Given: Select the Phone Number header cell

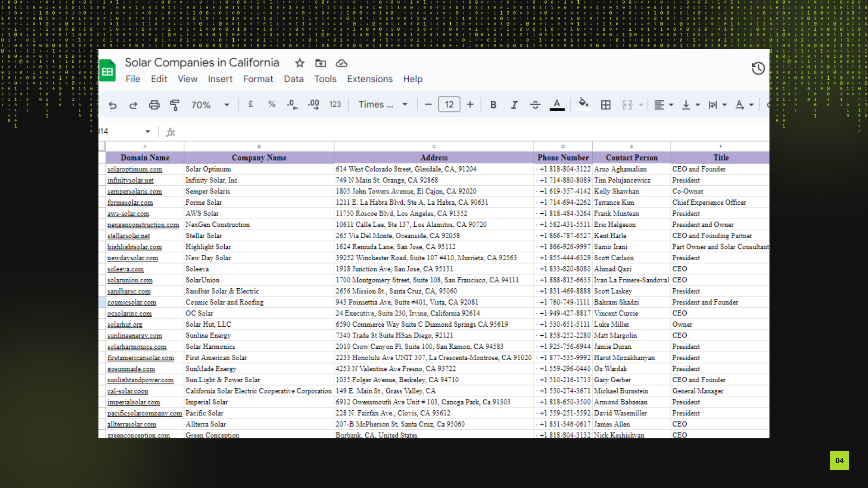Looking at the screenshot, I should 563,158.
